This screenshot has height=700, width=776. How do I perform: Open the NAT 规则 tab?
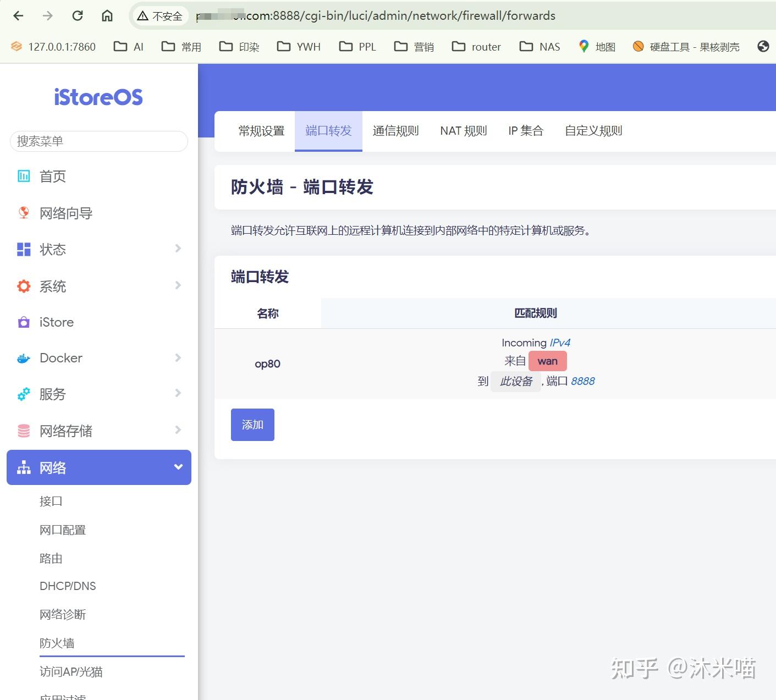point(464,130)
